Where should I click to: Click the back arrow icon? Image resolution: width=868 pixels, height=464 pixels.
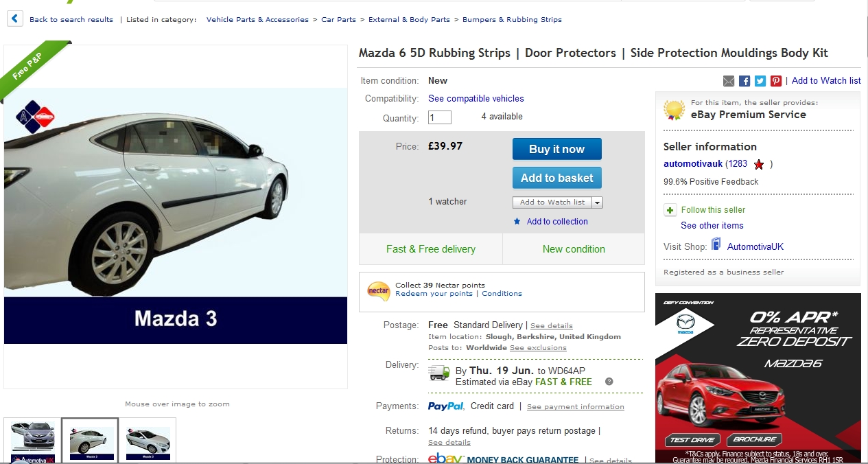(15, 19)
